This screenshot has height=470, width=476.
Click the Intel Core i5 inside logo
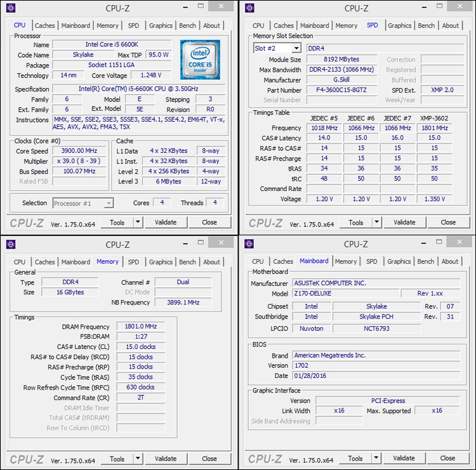click(200, 60)
